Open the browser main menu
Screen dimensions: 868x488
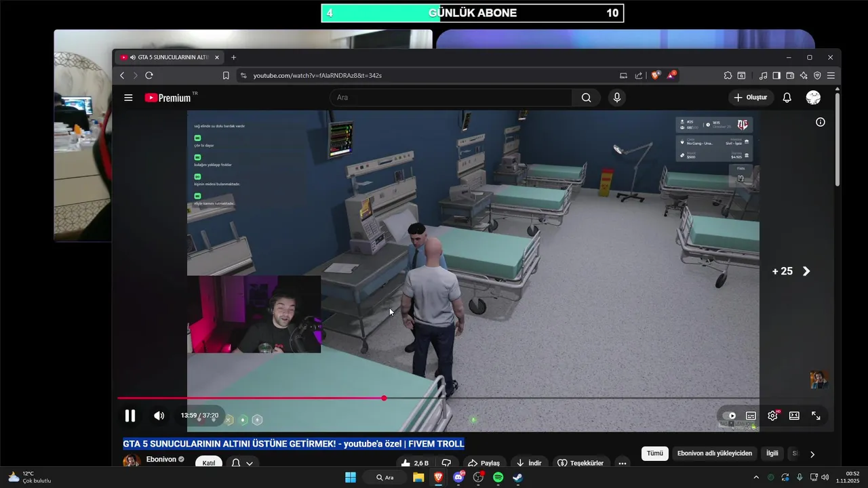click(831, 75)
